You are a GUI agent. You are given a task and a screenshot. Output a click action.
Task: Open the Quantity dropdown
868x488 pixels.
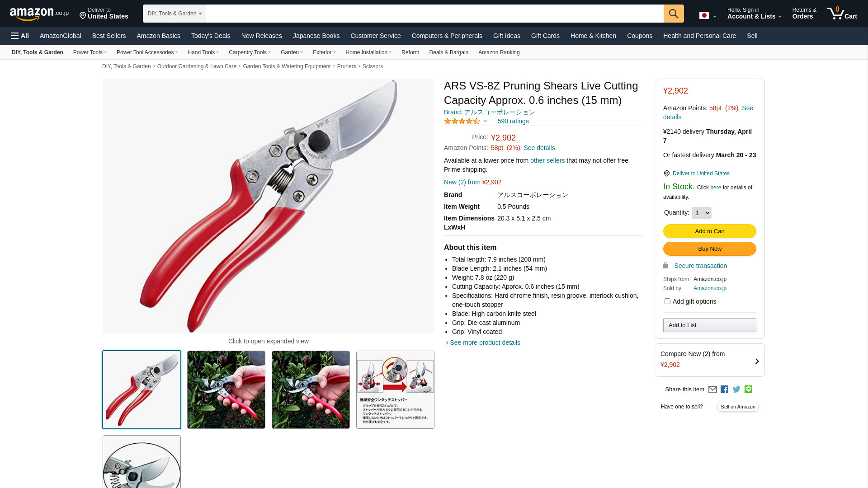click(702, 213)
